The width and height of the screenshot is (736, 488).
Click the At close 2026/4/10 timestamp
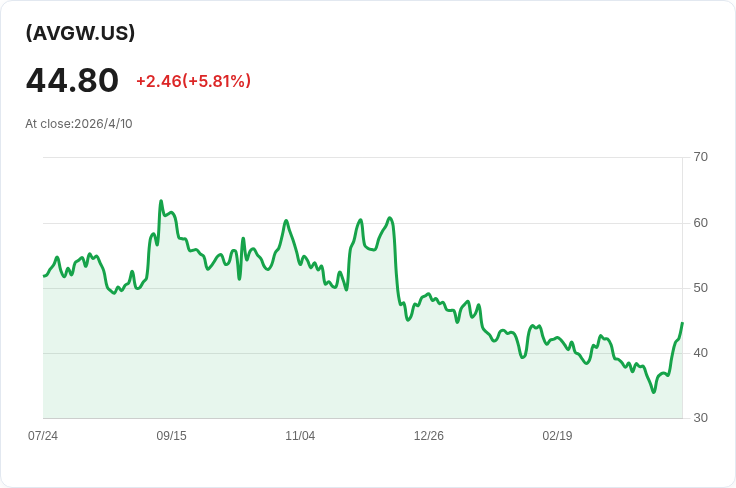[x=79, y=124]
